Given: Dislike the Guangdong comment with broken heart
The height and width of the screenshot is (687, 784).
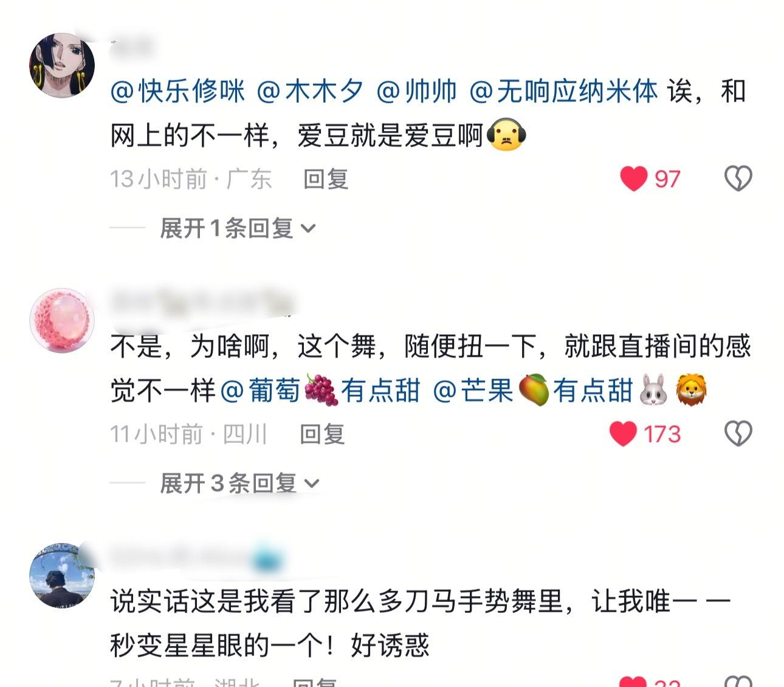Looking at the screenshot, I should 738,179.
